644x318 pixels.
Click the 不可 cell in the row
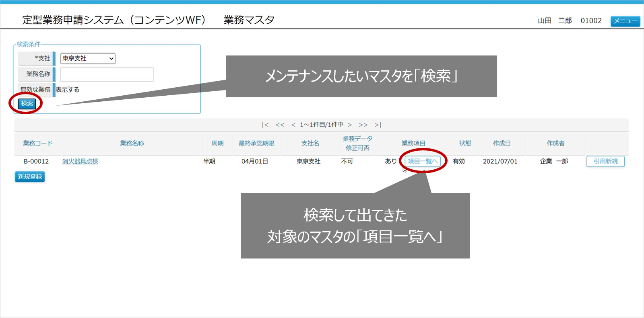pyautogui.click(x=347, y=161)
